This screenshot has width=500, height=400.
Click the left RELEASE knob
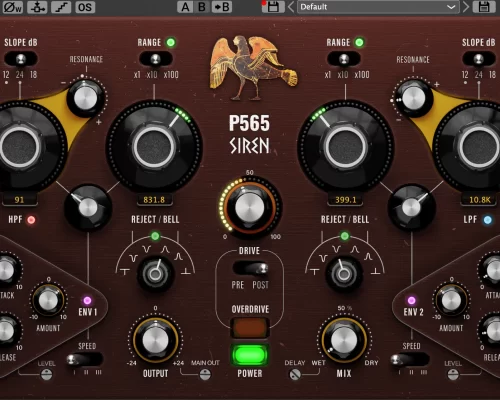pyautogui.click(x=7, y=331)
